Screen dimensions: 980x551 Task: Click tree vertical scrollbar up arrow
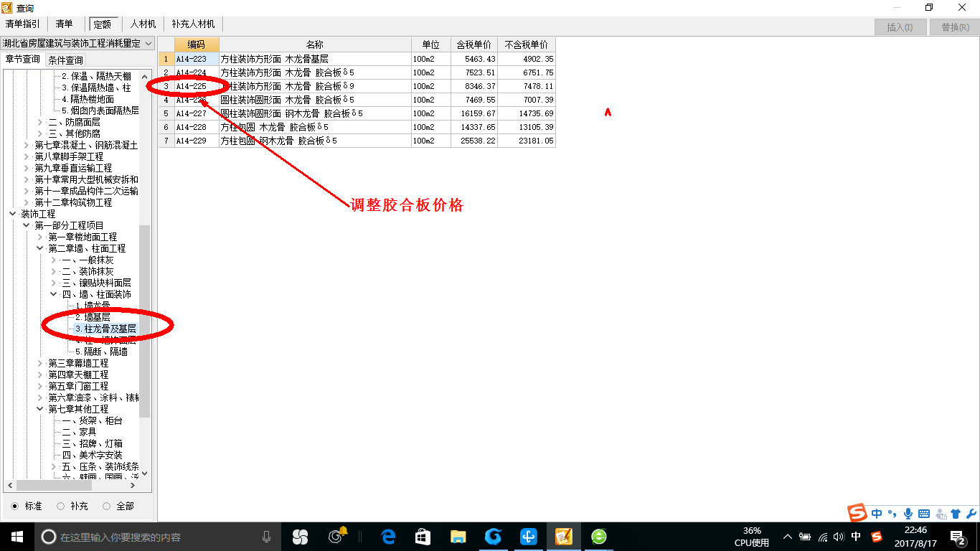click(144, 77)
